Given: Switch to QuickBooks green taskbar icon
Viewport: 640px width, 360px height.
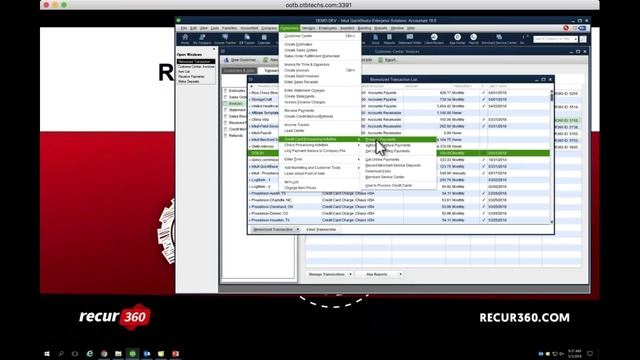Looking at the screenshot, I should pyautogui.click(x=132, y=353).
